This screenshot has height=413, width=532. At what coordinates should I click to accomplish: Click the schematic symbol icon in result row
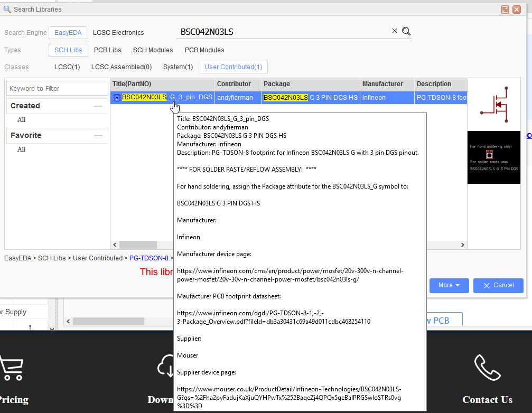(116, 98)
